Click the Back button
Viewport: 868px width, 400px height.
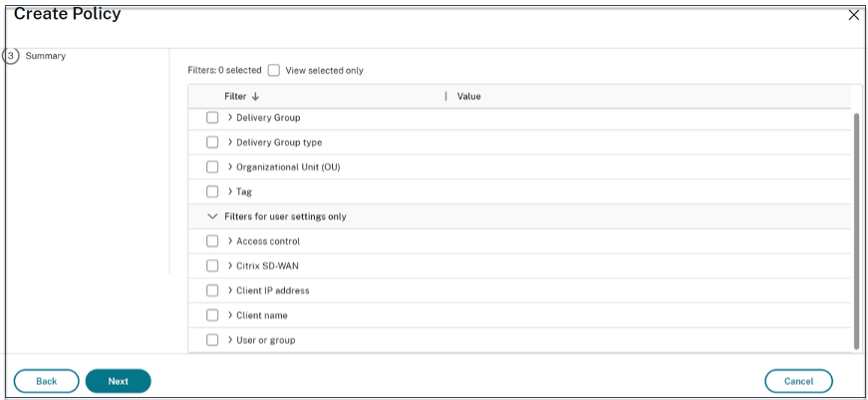46,381
